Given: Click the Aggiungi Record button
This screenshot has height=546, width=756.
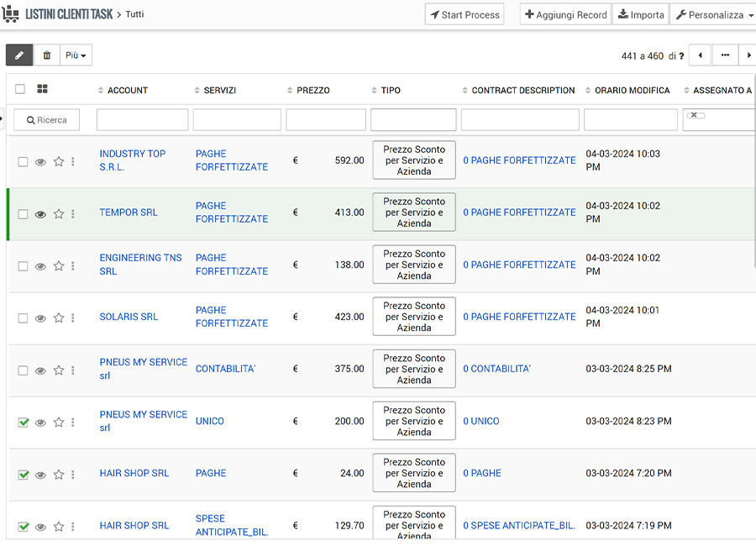Looking at the screenshot, I should pyautogui.click(x=565, y=15).
